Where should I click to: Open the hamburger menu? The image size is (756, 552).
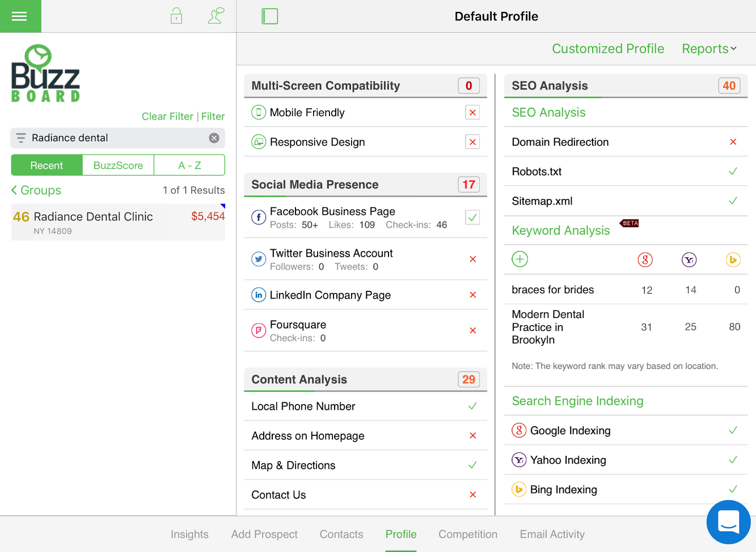(x=19, y=16)
